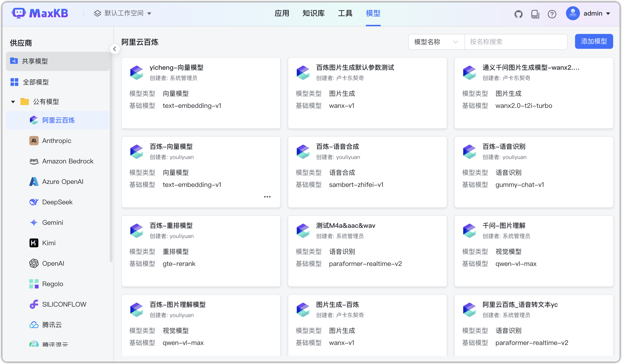Viewport: 622px width, 364px height.
Task: Switch to the 知识库 tab
Action: [314, 13]
